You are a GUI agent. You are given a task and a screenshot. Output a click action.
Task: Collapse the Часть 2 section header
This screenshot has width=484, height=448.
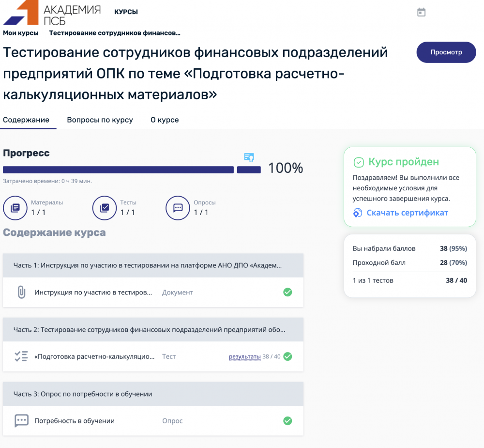(x=153, y=330)
